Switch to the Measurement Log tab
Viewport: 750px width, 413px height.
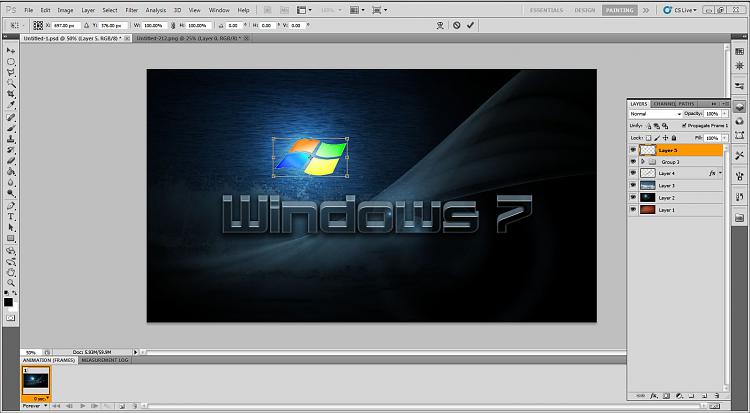tap(105, 360)
